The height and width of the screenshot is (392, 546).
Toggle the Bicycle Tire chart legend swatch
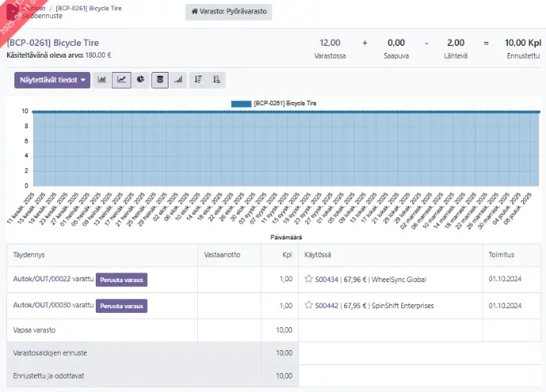(241, 104)
